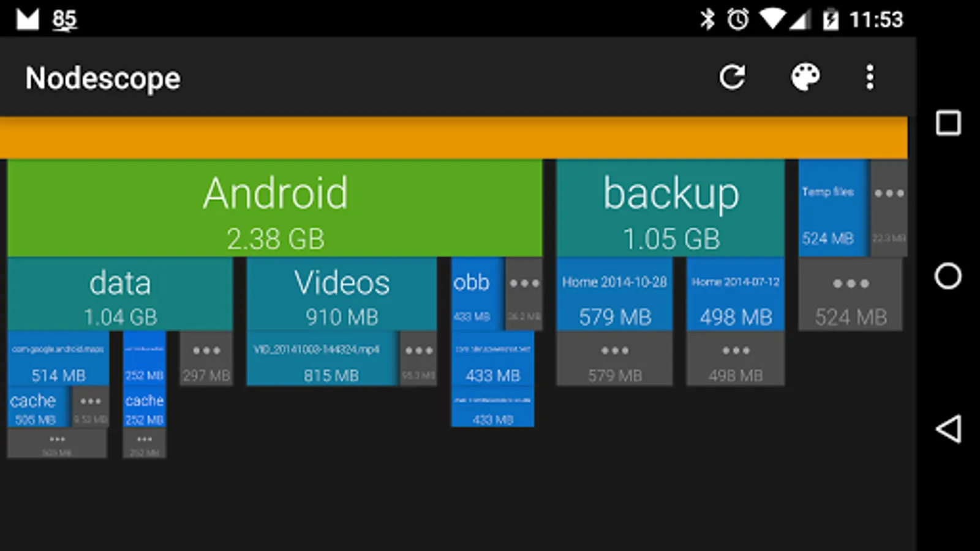Open the Home 2014-07-12 498 MB tile
Image resolution: width=980 pixels, height=551 pixels.
coord(736,294)
